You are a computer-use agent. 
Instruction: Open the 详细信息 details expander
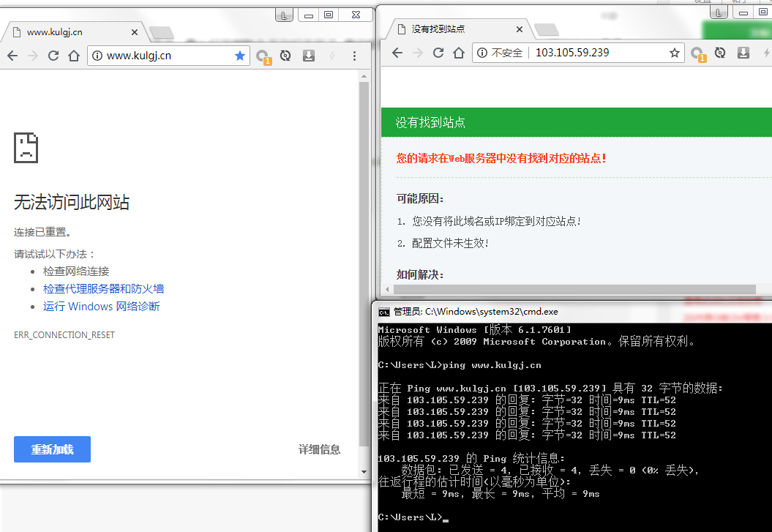pyautogui.click(x=320, y=449)
